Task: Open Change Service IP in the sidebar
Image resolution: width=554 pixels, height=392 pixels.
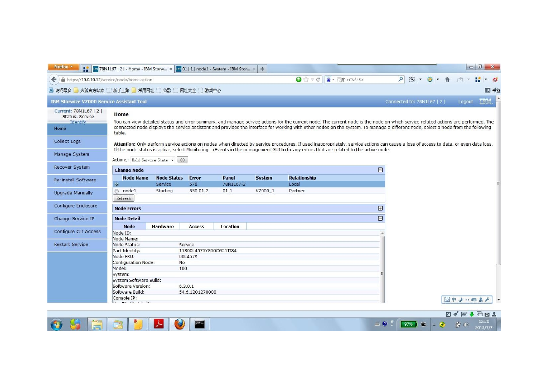Action: (78, 218)
